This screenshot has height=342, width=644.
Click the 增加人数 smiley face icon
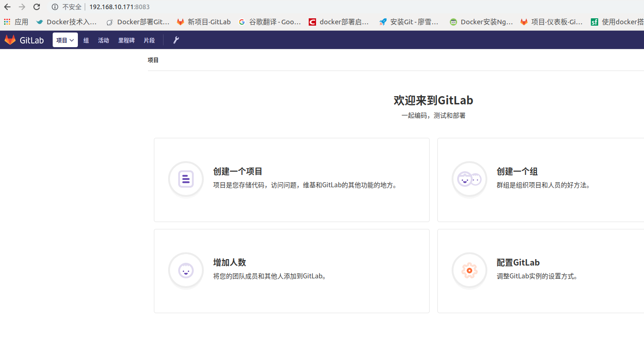click(x=186, y=270)
